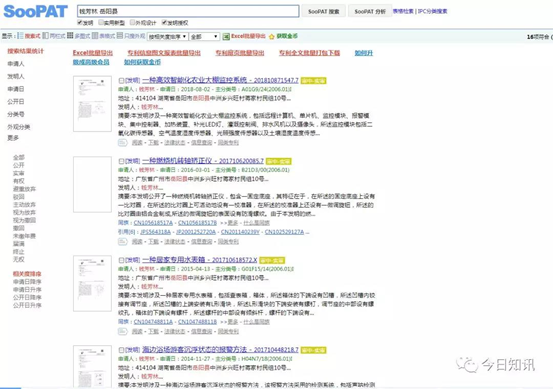Select the 只搜外观 display mode icon
The height and width of the screenshot is (389, 553).
[x=120, y=36]
